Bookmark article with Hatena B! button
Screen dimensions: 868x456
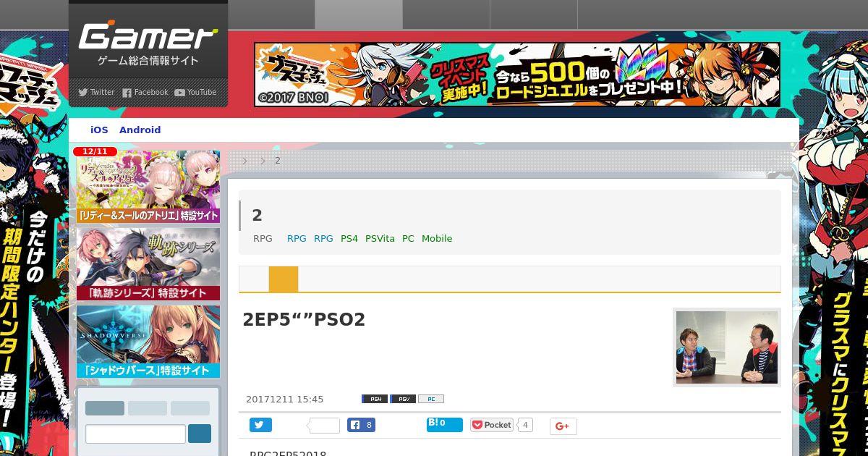(x=444, y=424)
